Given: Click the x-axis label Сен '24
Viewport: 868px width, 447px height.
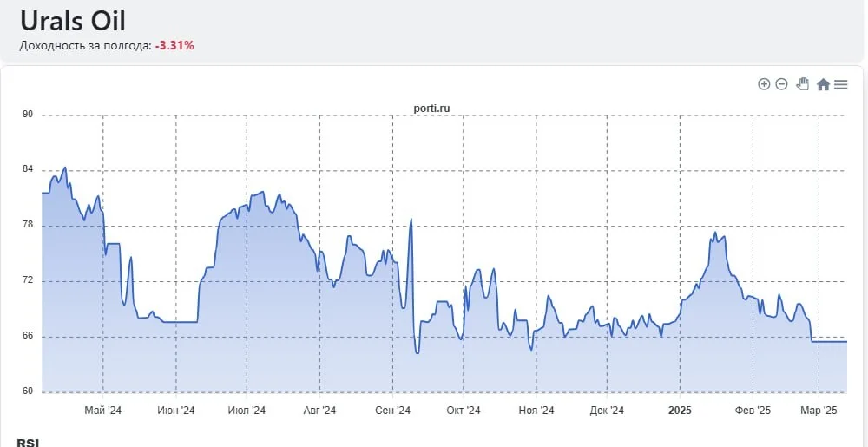Looking at the screenshot, I should (392, 411).
